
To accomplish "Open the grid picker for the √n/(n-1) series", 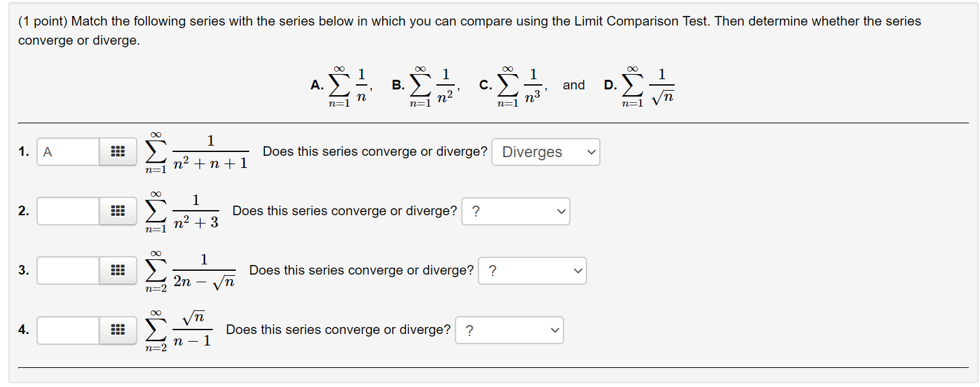I will [118, 330].
